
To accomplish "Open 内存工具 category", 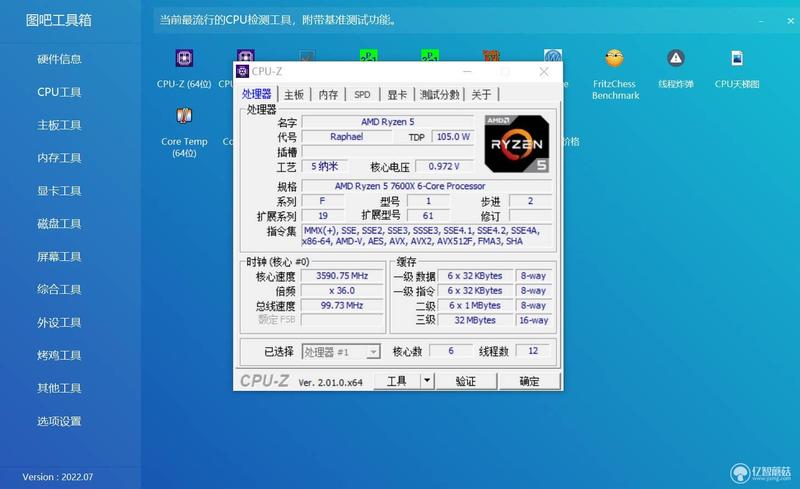I will point(59,158).
